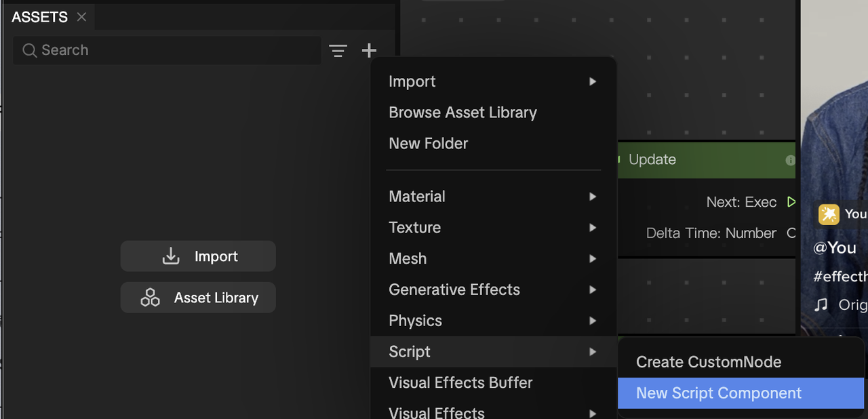Image resolution: width=868 pixels, height=419 pixels.
Task: Click the arrow beside Mesh
Action: click(x=593, y=259)
